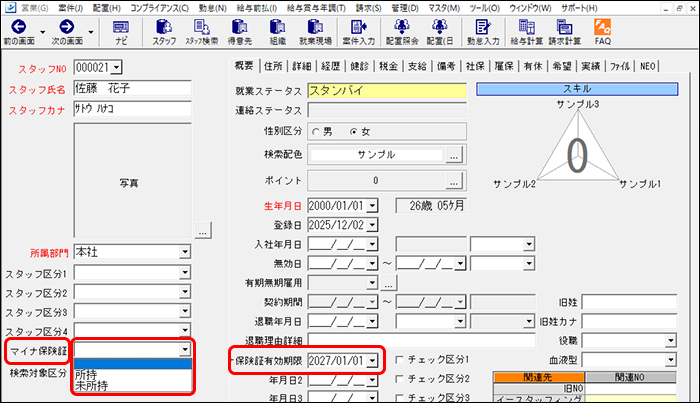The width and height of the screenshot is (700, 403).
Task: Tick the チェック区分2 checkbox
Action: [x=400, y=378]
